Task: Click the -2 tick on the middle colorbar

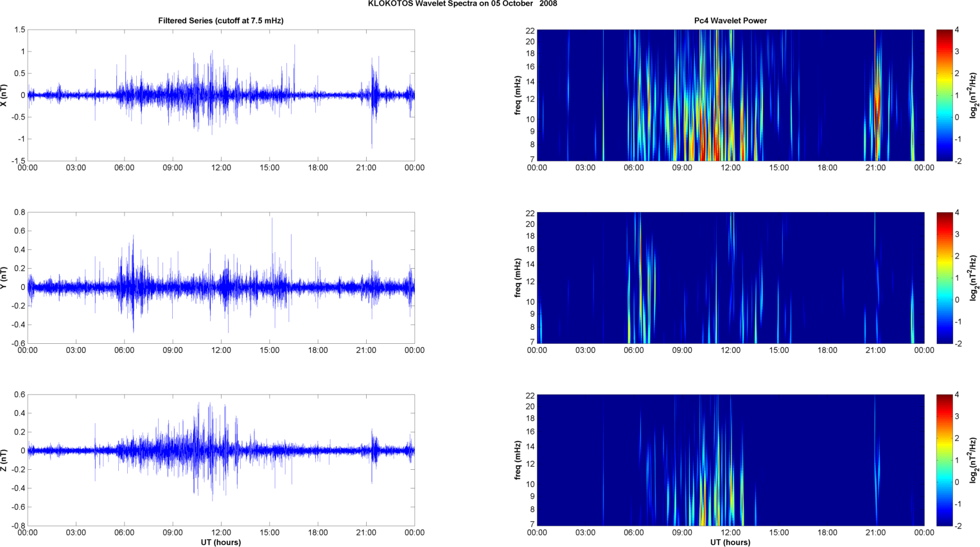Action: [958, 344]
